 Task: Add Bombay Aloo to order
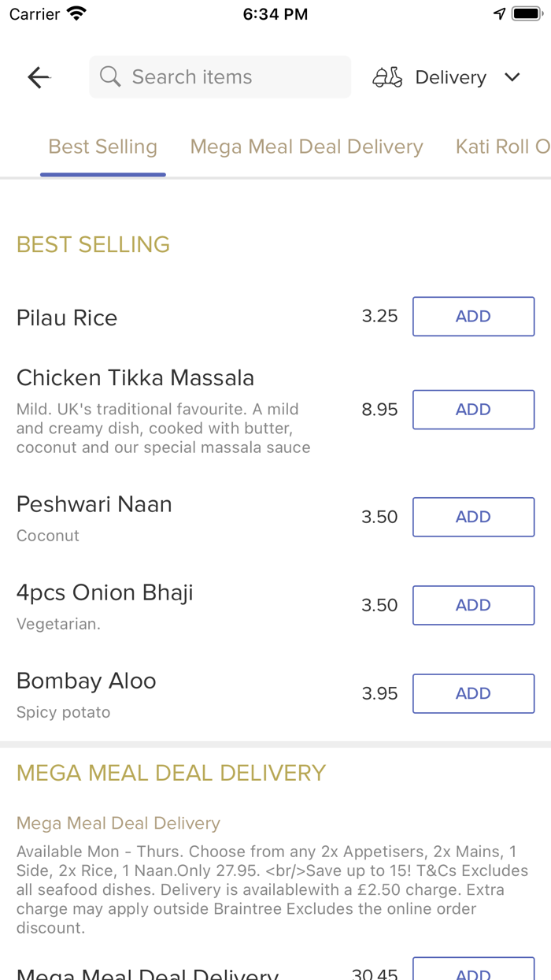[x=473, y=693]
